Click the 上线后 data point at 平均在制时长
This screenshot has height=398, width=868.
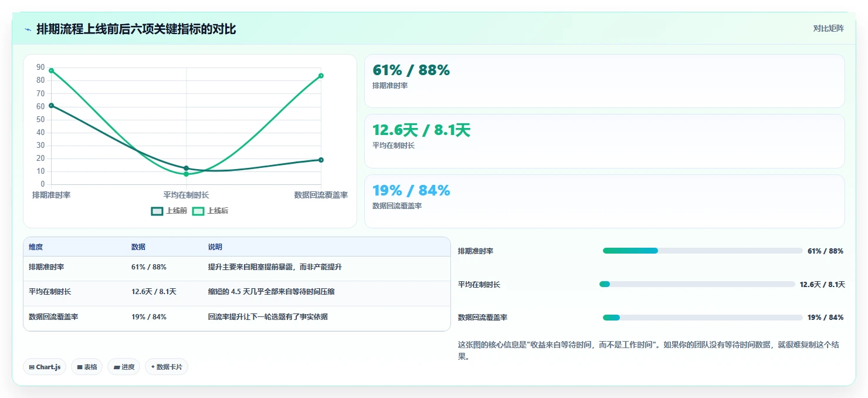pyautogui.click(x=187, y=174)
